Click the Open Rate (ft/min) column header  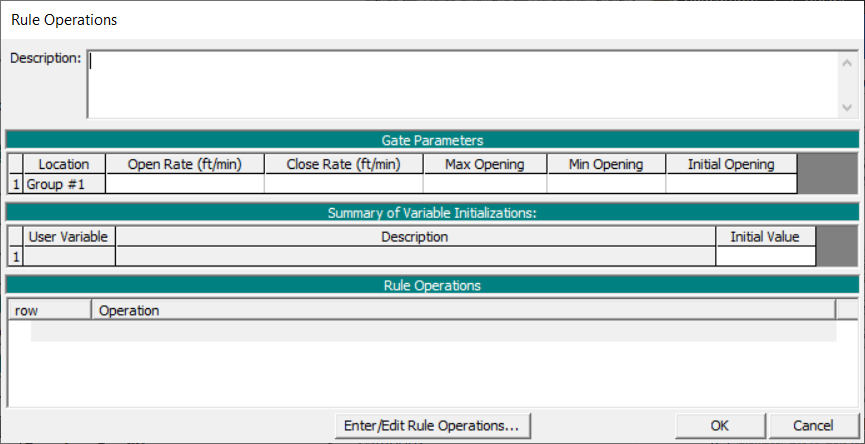[x=184, y=164]
